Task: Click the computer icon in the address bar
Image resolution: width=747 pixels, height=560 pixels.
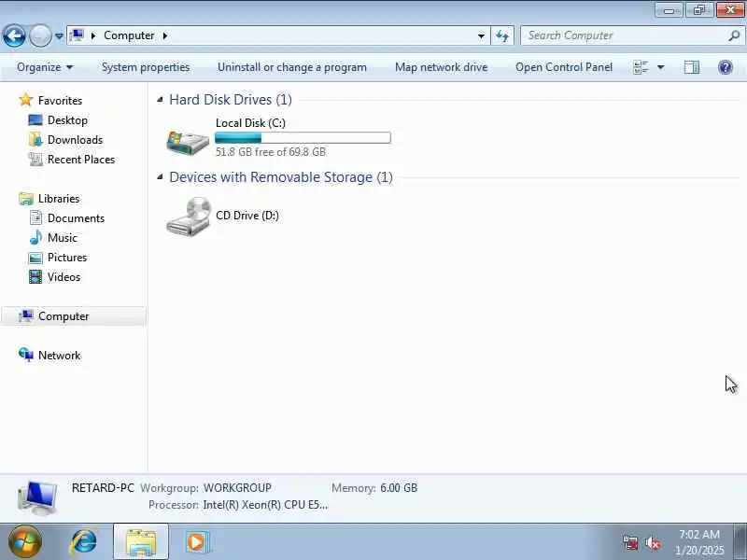Action: pyautogui.click(x=77, y=35)
